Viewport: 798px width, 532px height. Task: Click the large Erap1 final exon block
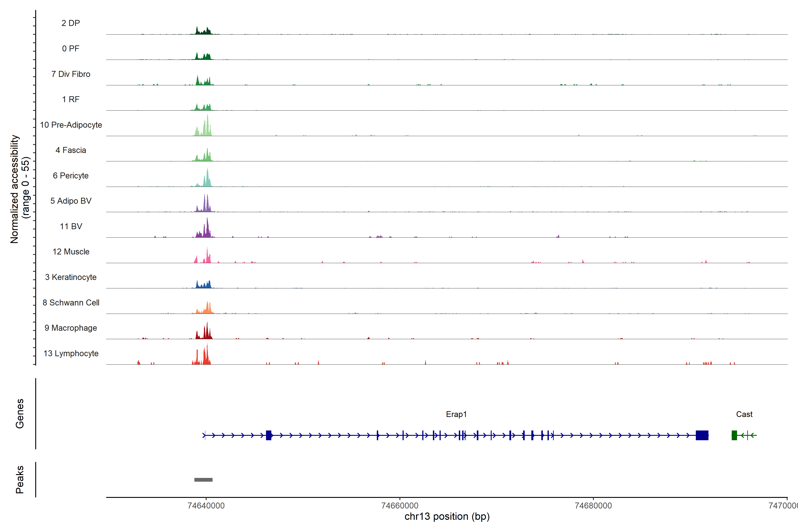(x=702, y=435)
